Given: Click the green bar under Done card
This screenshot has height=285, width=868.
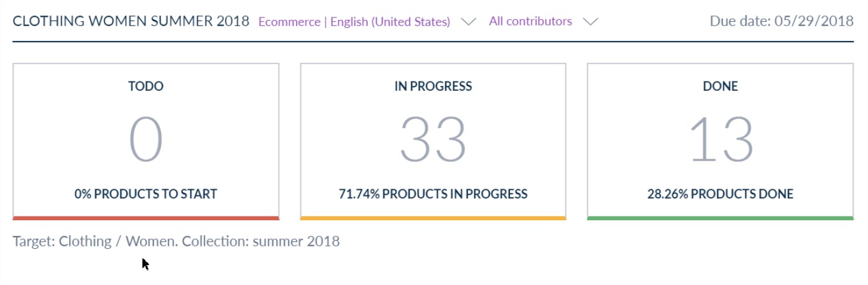Looking at the screenshot, I should coord(721,218).
